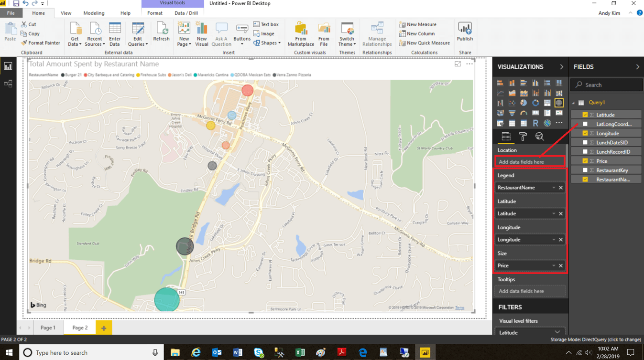The image size is (644, 360).
Task: Open the Longitude well field dropdown
Action: 554,240
